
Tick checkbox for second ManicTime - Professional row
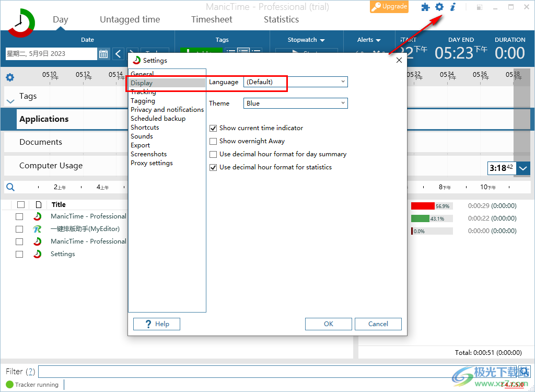(19, 242)
